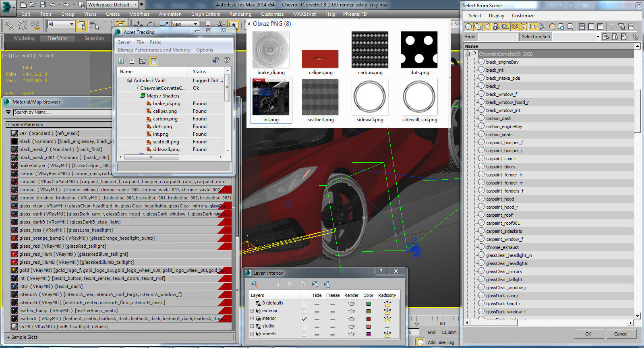The image size is (644, 348).
Task: Toggle Display Cameras filter in Select From Scene
Action: (496, 27)
